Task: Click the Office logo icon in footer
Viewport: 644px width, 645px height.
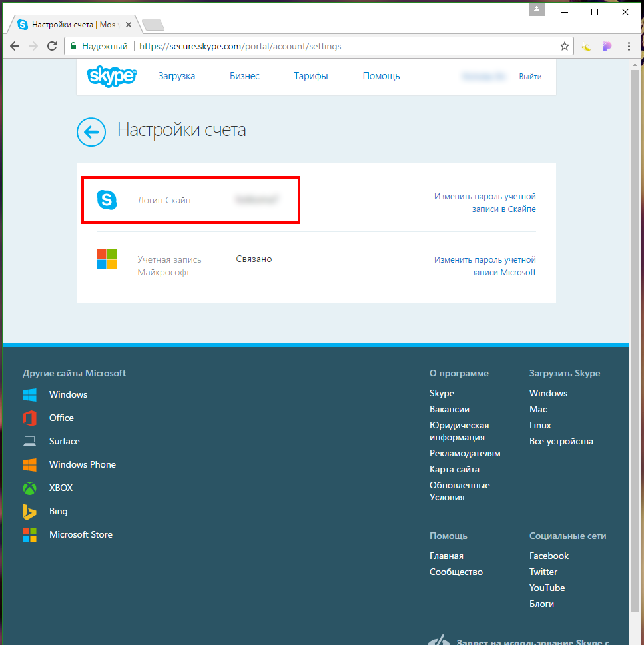Action: (29, 418)
